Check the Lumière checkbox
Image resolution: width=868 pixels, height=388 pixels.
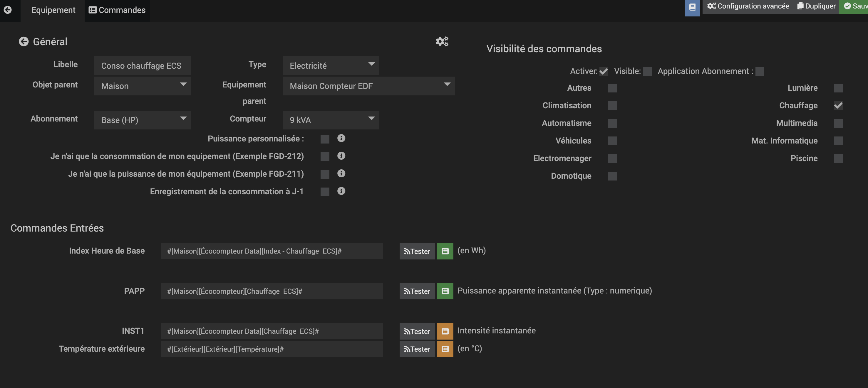[x=838, y=88]
